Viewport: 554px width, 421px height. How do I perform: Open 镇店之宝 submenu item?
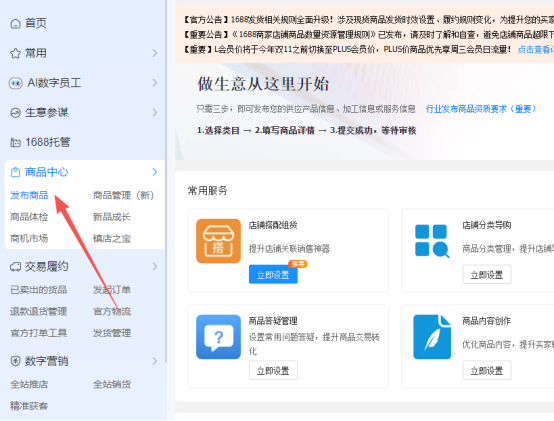tap(112, 239)
